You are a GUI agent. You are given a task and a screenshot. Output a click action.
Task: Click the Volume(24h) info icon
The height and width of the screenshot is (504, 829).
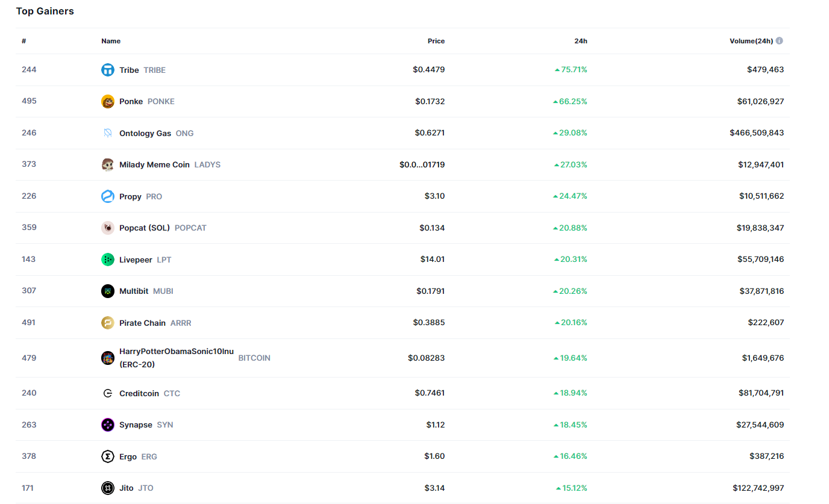tap(779, 41)
